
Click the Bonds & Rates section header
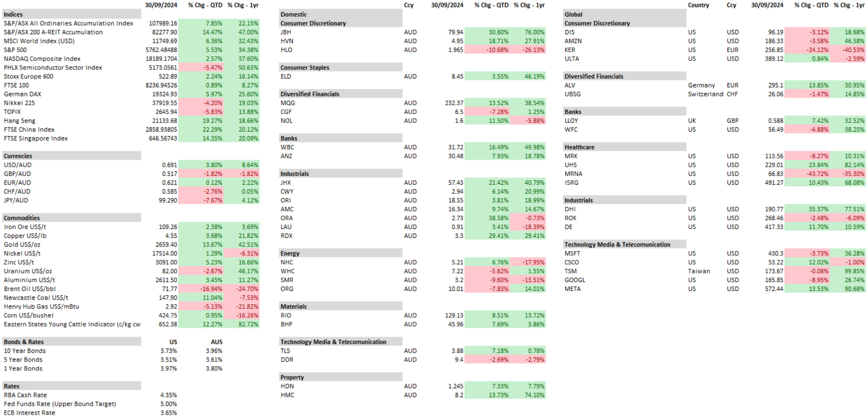72,342
